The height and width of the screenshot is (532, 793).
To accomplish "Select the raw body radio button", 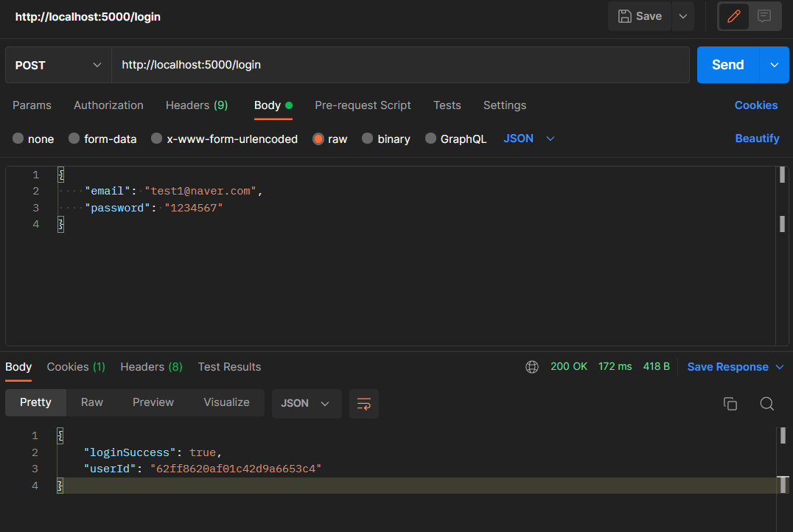I will click(x=318, y=139).
